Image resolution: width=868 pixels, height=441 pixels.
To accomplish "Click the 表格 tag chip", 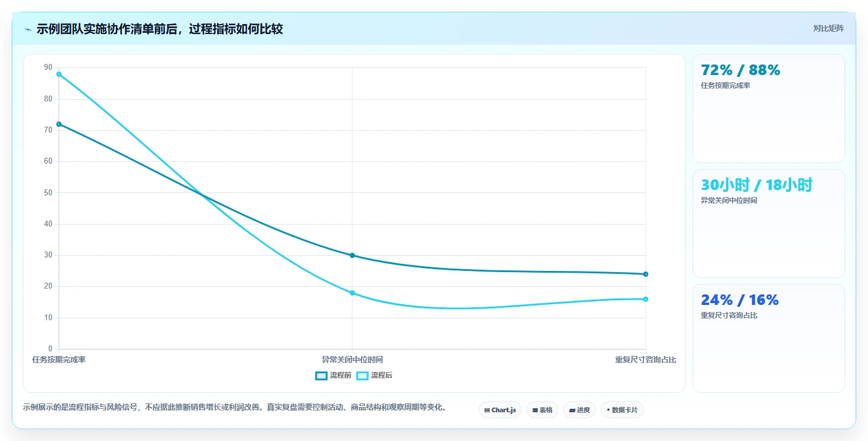I will pos(542,410).
